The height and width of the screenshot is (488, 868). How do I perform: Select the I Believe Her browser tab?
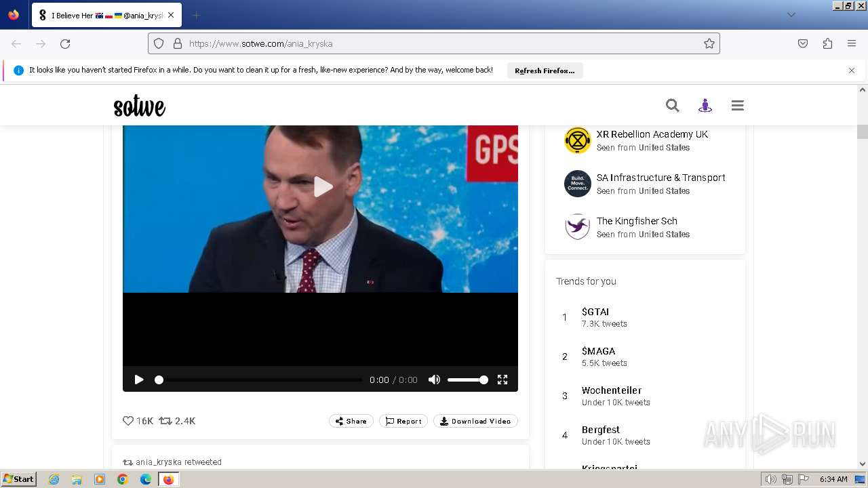106,15
